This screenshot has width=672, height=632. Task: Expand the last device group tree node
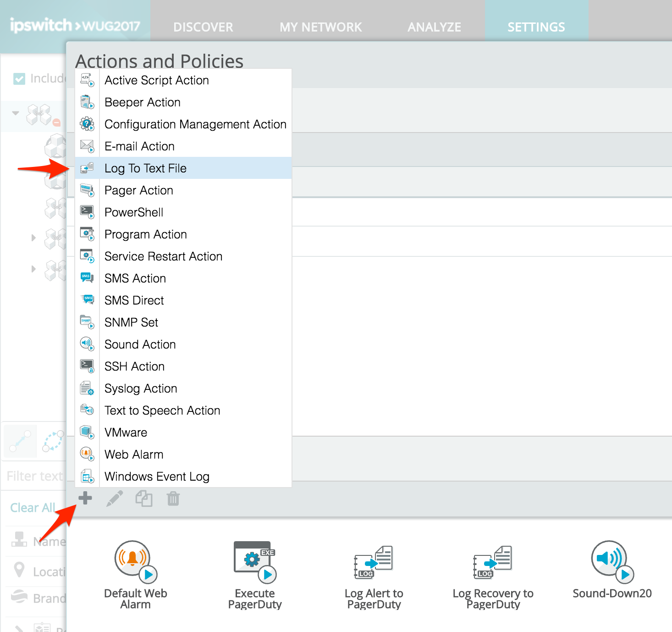click(33, 269)
